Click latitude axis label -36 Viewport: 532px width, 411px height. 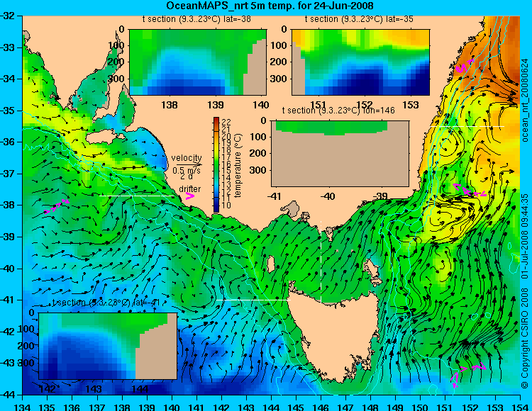[8, 142]
